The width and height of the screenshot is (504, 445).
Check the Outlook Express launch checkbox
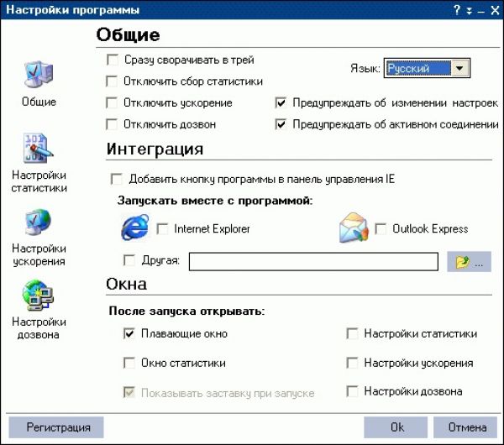[x=381, y=228]
